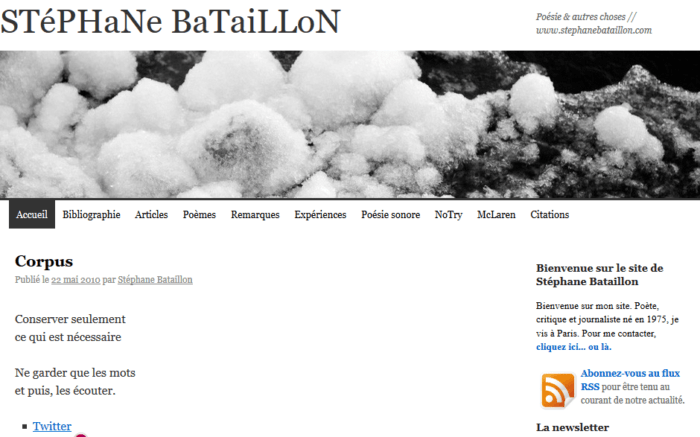This screenshot has height=437, width=700.
Task: Click the La newsletter sidebar heading
Action: coord(572,427)
